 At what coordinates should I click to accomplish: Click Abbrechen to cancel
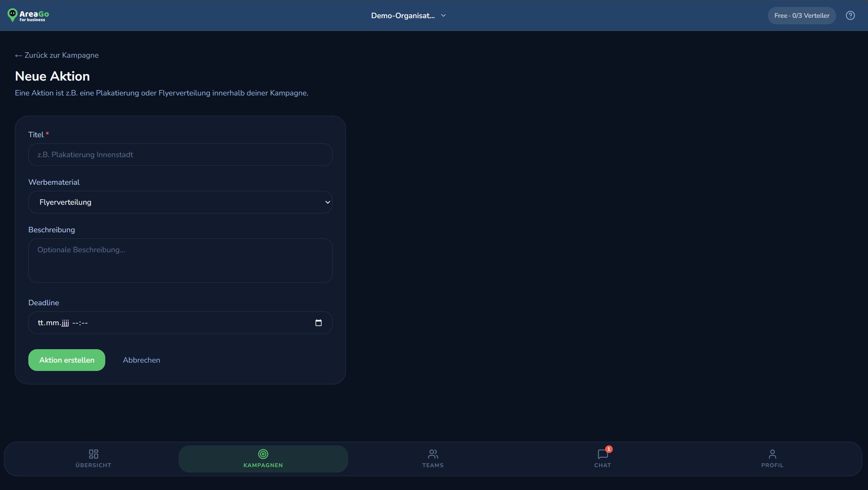142,360
